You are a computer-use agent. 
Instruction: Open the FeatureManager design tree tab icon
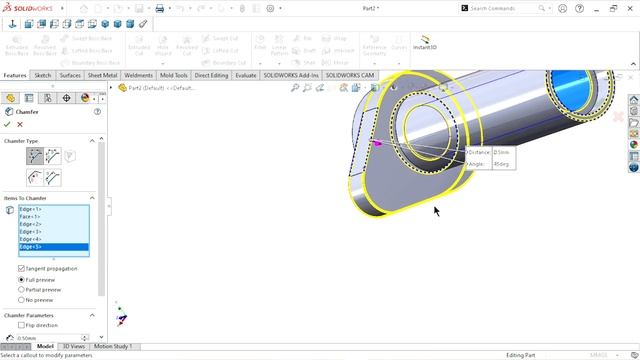pyautogui.click(x=10, y=98)
